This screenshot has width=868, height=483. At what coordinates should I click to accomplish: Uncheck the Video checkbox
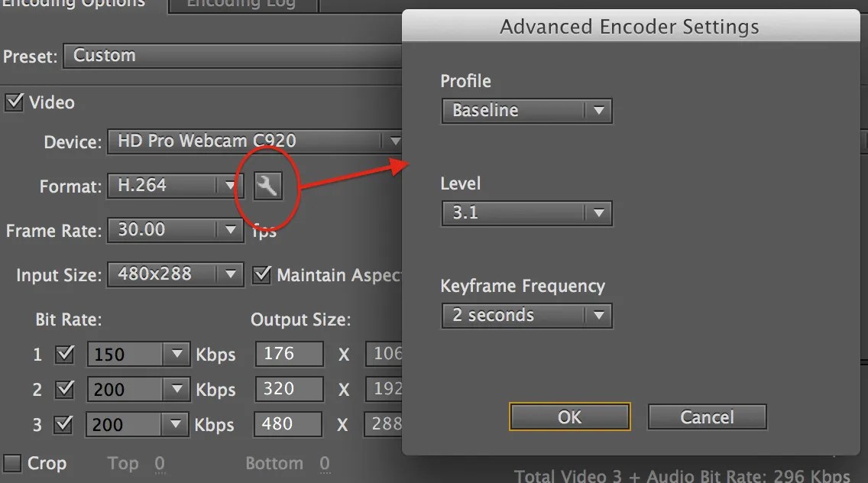(14, 102)
